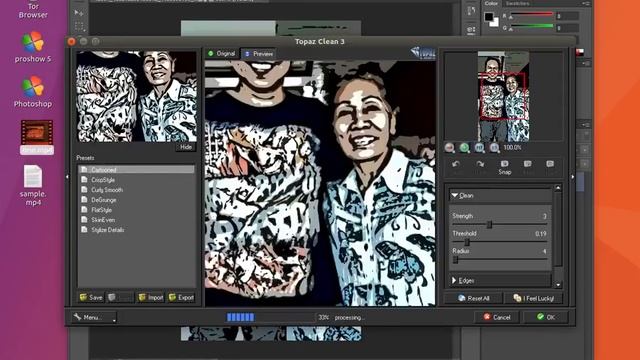Screen dimensions: 640x360
Task: Click the undo arrow icon
Action: (x=456, y=164)
